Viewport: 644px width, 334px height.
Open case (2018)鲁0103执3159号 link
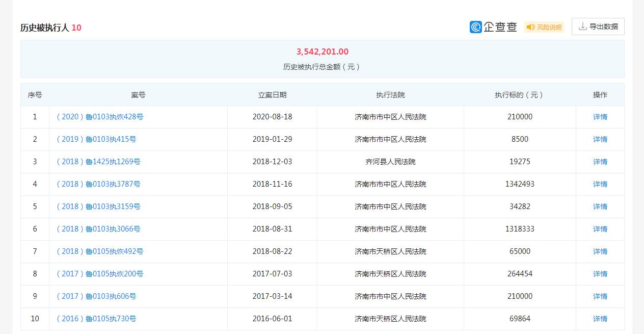click(98, 207)
